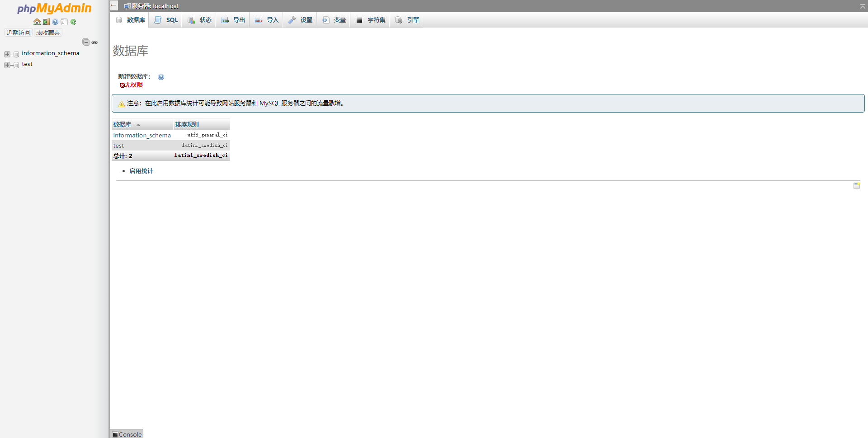Expand the Console panel

tap(127, 434)
